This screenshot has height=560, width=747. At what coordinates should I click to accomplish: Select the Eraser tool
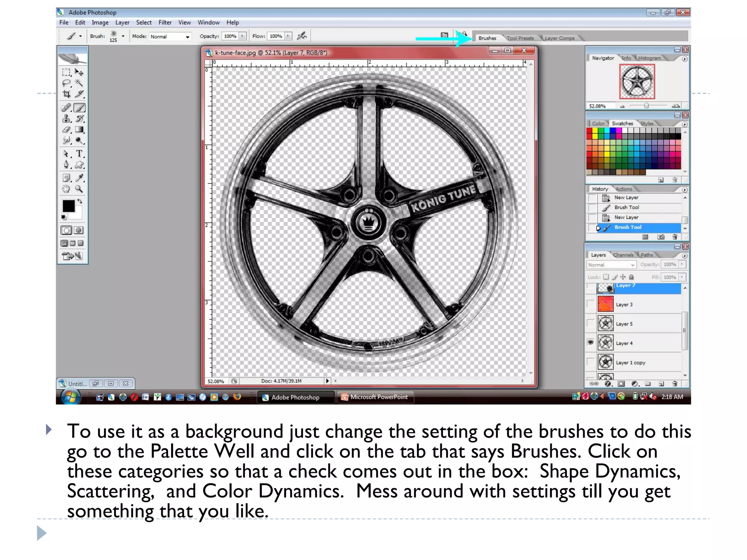point(66,129)
